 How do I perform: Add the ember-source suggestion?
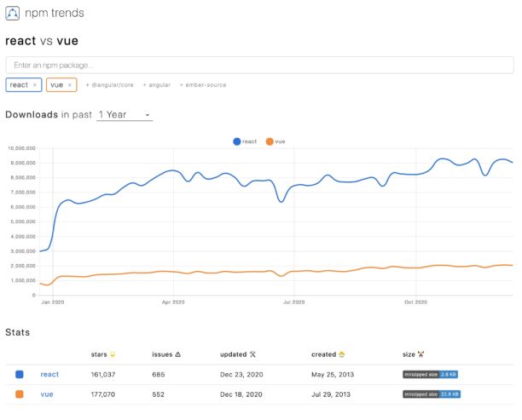[x=203, y=85]
